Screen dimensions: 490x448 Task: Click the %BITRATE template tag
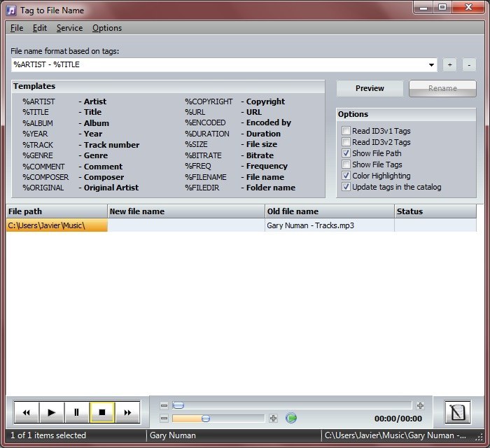(203, 155)
